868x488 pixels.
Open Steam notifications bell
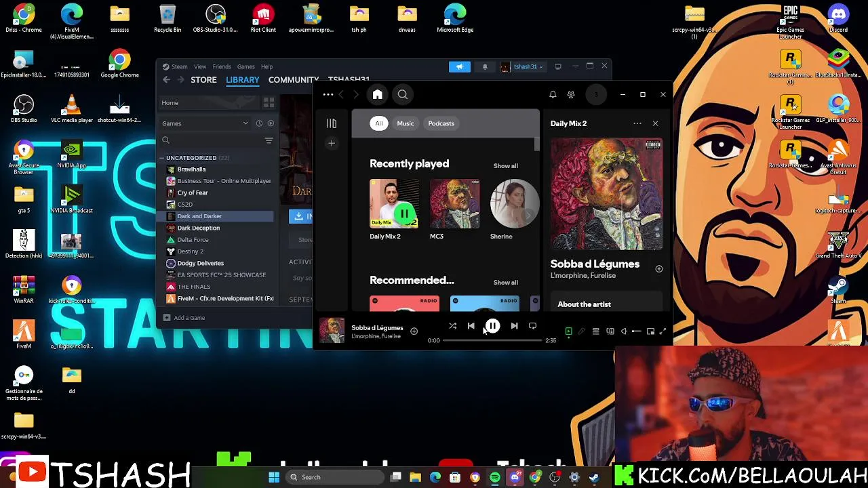pos(485,66)
